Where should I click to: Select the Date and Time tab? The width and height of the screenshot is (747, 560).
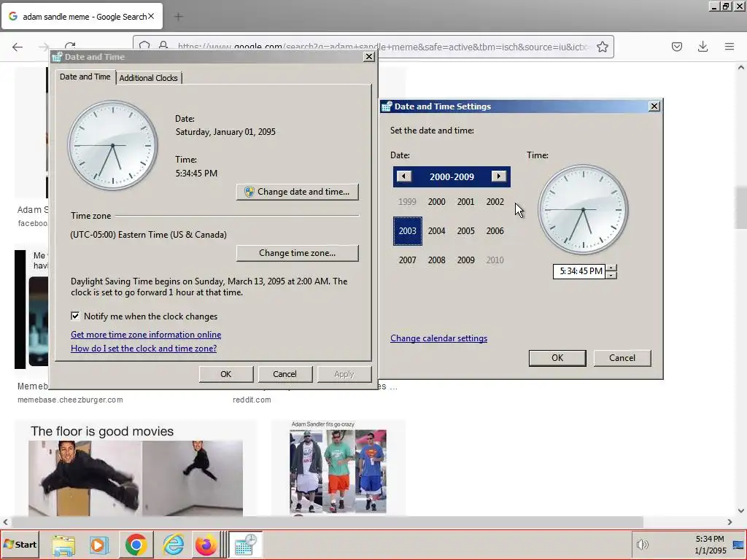[x=85, y=77]
